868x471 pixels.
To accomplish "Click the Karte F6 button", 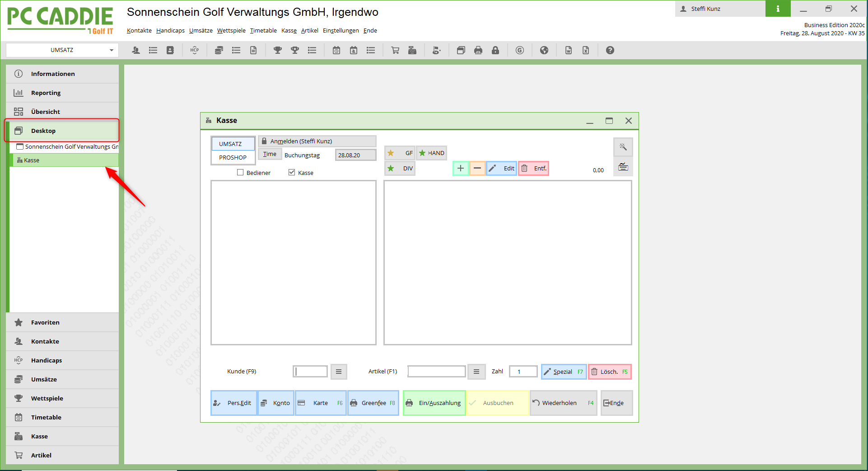I will [x=321, y=403].
